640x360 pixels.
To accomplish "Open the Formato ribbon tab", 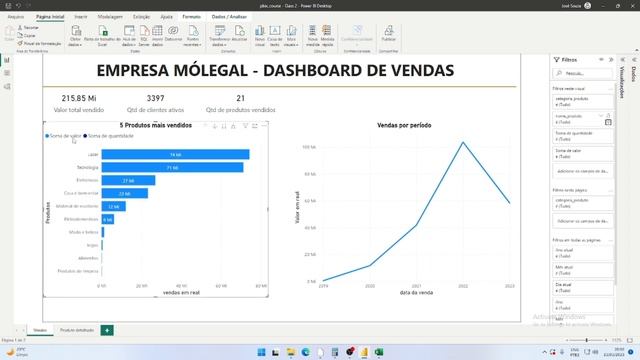I will pyautogui.click(x=191, y=17).
